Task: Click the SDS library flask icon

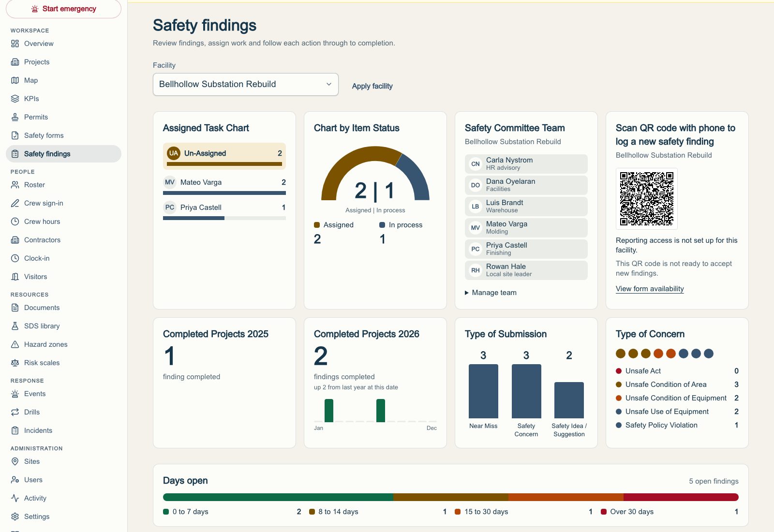Action: (x=15, y=326)
